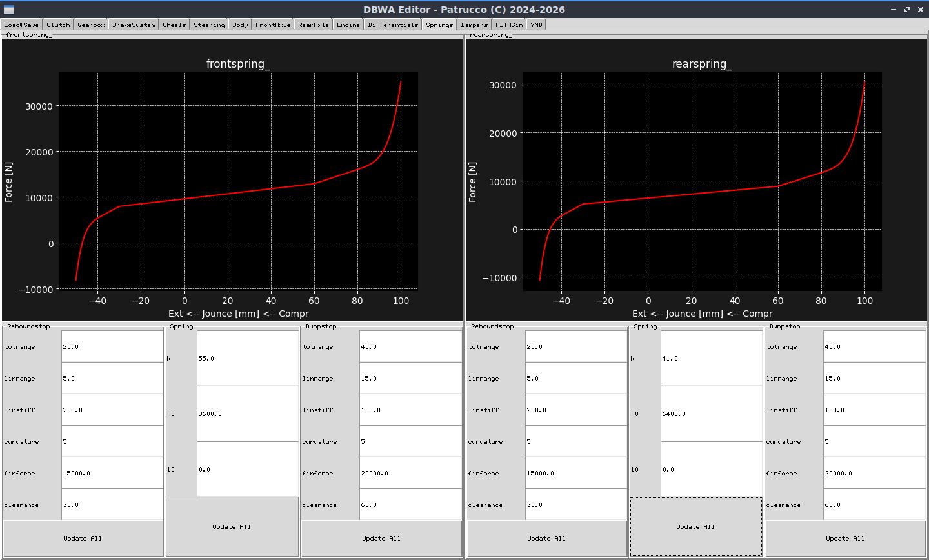
Task: Open the FrontAxle tab
Action: [273, 25]
